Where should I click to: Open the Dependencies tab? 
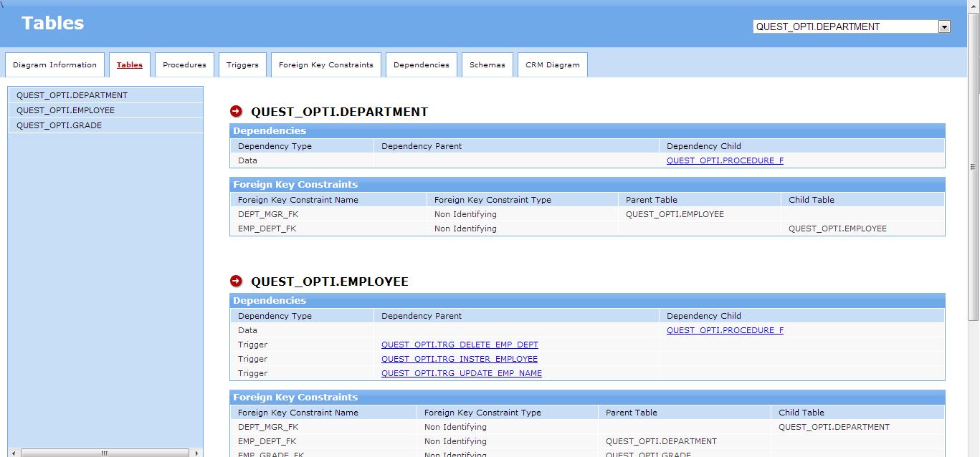421,65
